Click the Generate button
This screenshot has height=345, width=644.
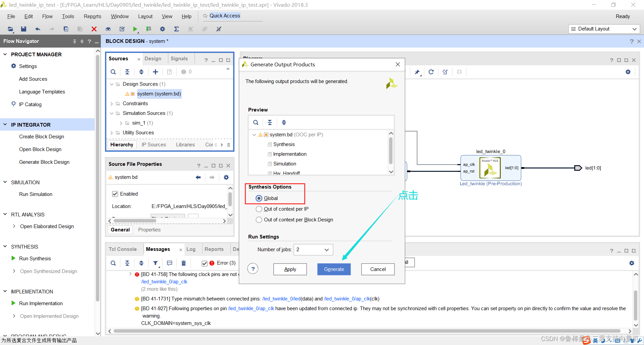tap(334, 269)
